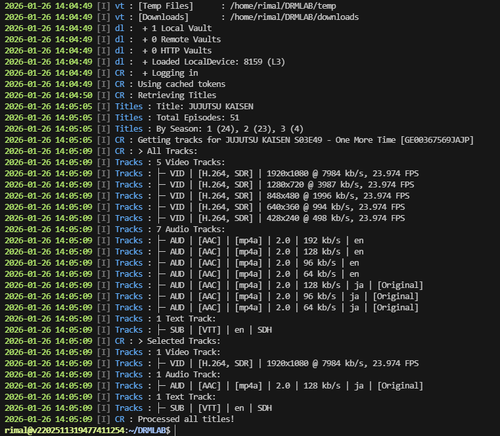Click the last 'SUB | [VTT] | en | SDH' line
Viewport: 500px width, 436px height.
214,408
